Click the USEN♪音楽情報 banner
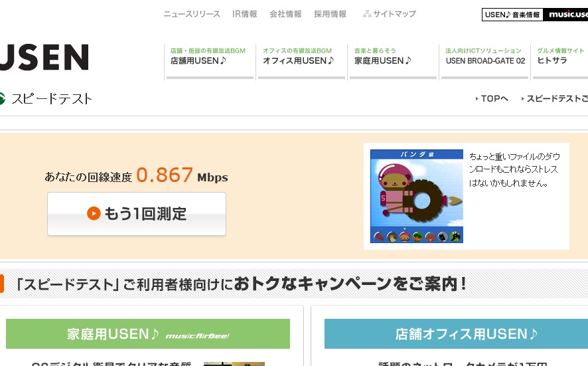 pos(512,15)
